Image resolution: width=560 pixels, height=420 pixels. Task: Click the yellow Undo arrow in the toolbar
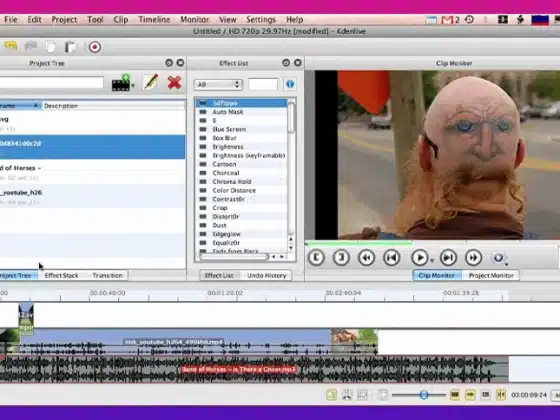tap(11, 46)
